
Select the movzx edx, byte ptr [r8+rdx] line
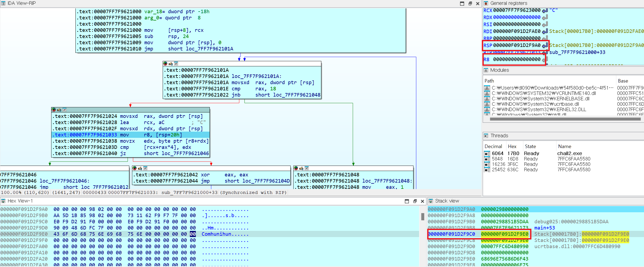pyautogui.click(x=130, y=141)
